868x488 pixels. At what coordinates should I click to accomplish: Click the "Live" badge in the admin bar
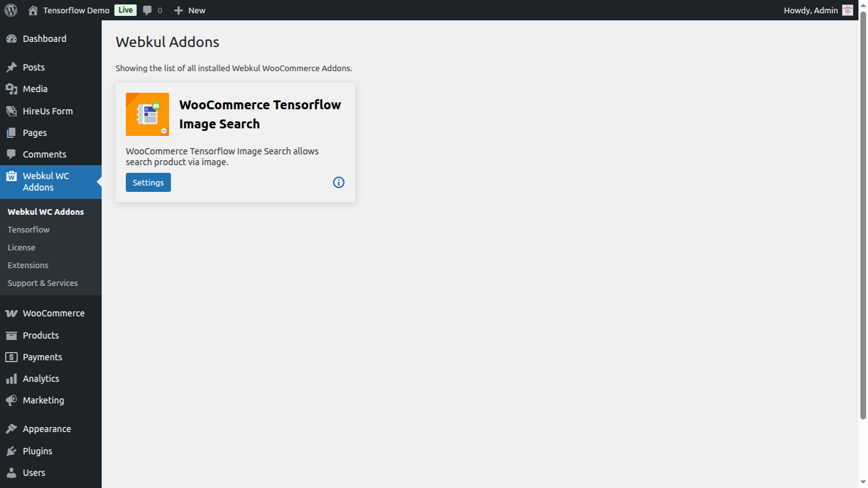[x=125, y=10]
